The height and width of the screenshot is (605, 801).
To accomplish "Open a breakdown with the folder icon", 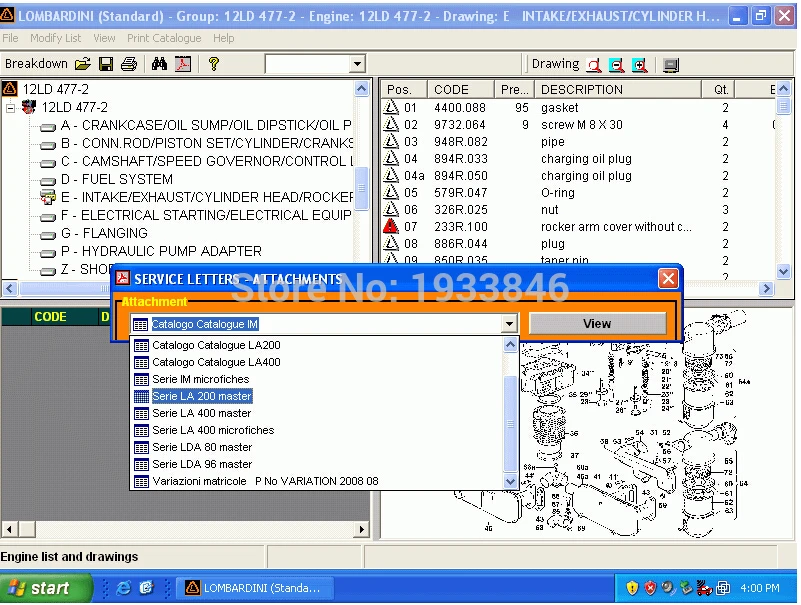I will (x=82, y=64).
